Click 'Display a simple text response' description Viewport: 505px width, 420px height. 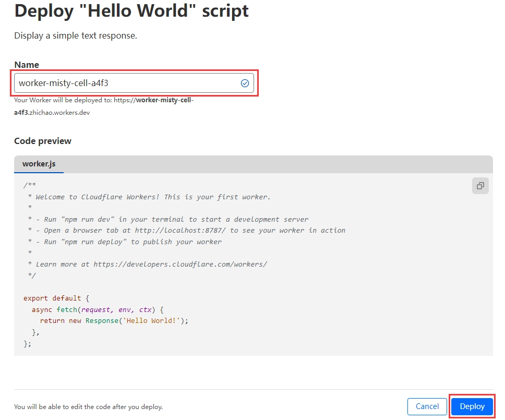tap(76, 36)
